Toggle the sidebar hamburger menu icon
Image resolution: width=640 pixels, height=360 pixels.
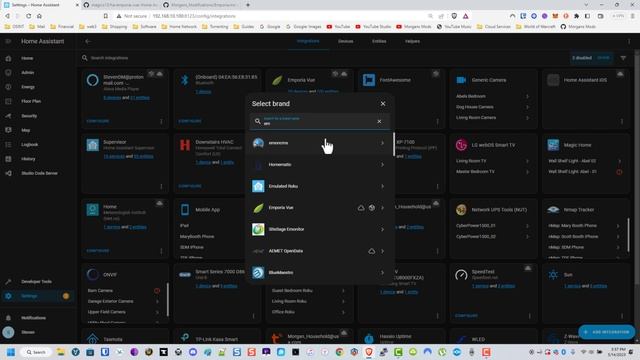point(8,41)
